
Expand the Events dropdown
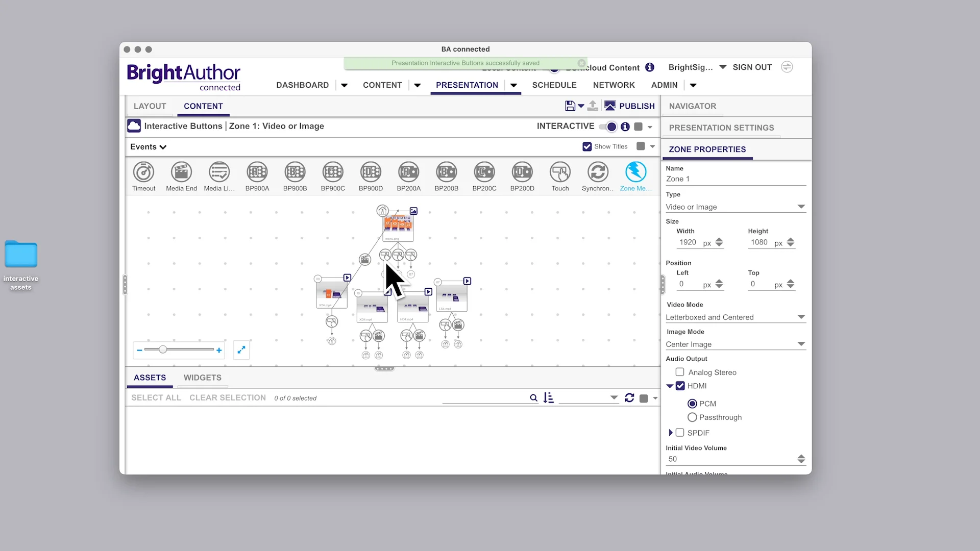149,147
